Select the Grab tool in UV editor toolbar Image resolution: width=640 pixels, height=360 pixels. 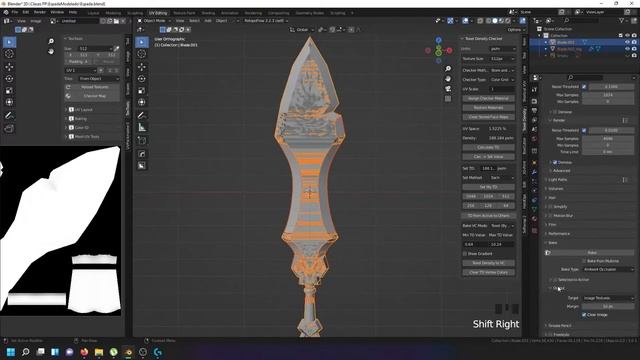coord(9,129)
